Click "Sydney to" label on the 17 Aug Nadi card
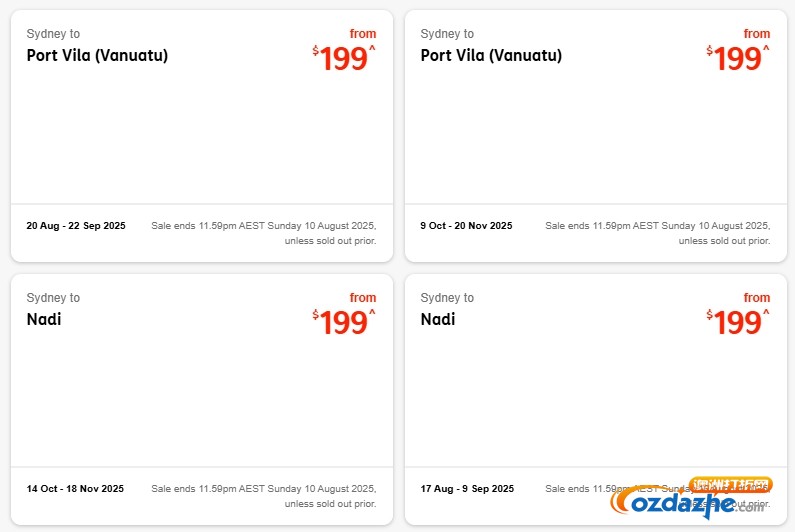Viewport: 795px width, 532px height. (x=447, y=298)
